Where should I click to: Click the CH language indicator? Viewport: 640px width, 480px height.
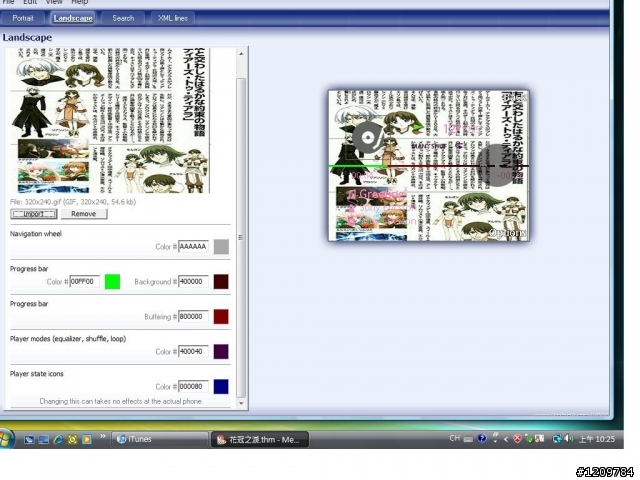click(x=455, y=438)
